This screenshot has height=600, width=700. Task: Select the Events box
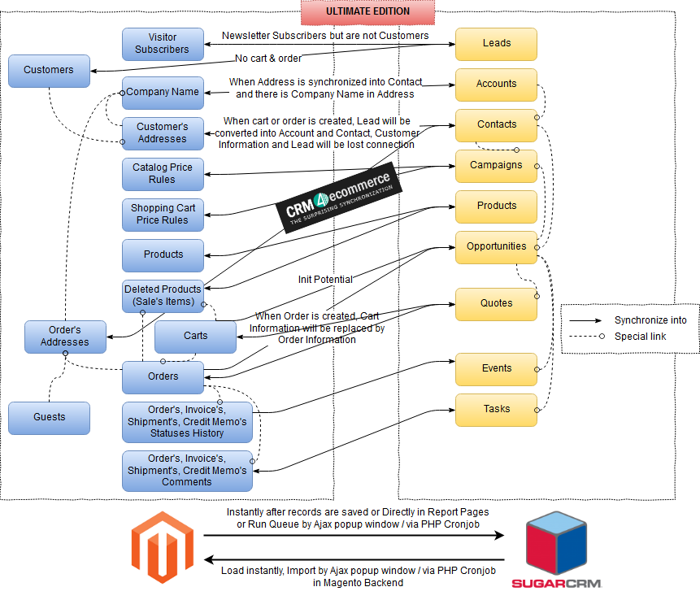496,369
